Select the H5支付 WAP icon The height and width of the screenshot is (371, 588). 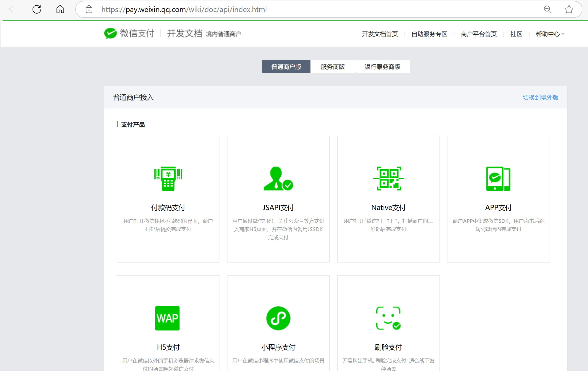point(167,318)
